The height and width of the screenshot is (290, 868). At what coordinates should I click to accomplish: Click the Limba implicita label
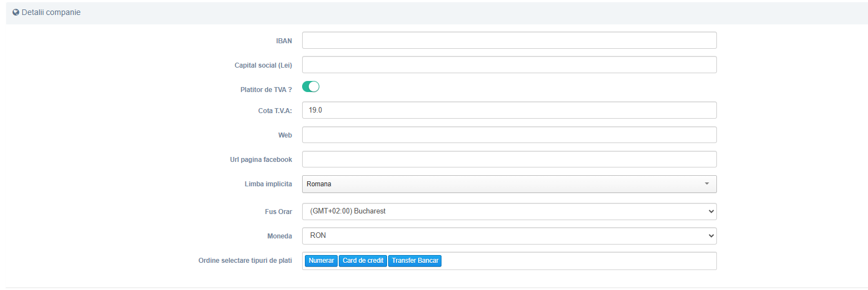268,184
